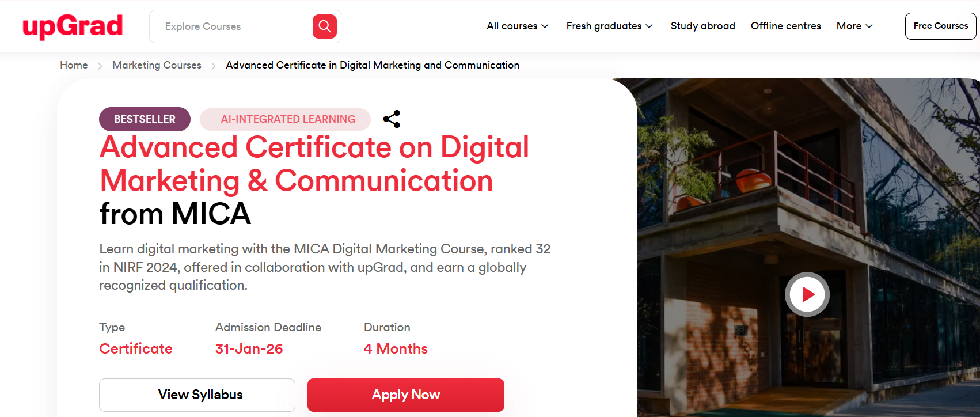Expand the More menu
980x417 pixels.
tap(854, 26)
